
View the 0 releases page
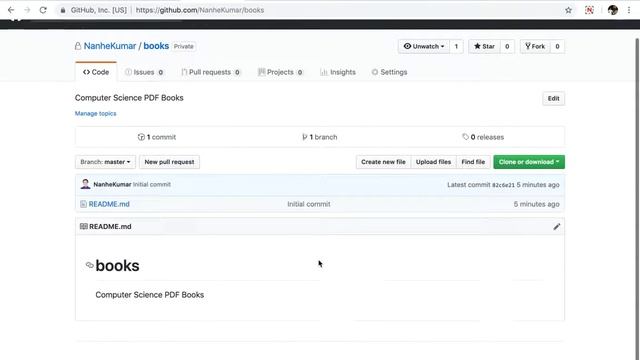tap(483, 137)
